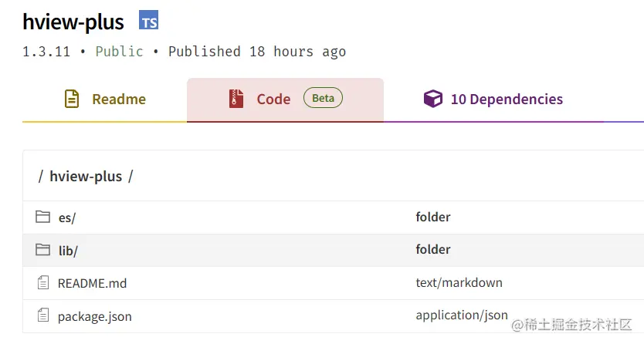Click the Code zip file icon

click(x=236, y=99)
